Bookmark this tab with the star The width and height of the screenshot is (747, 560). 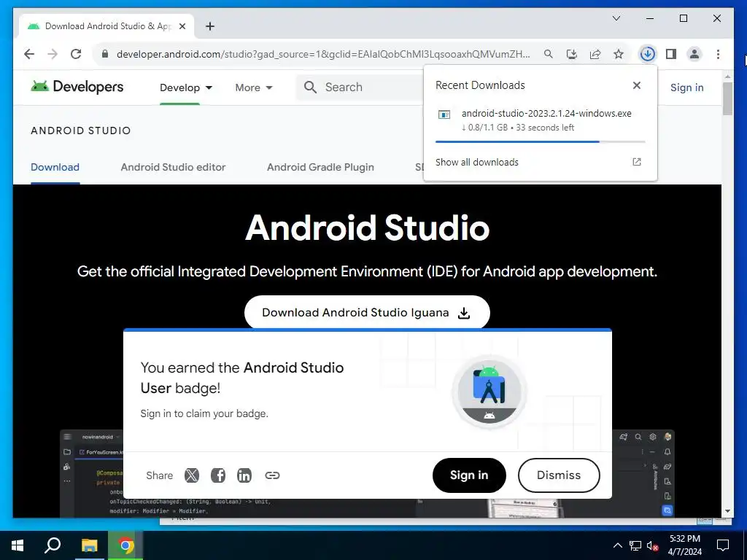[x=619, y=54]
